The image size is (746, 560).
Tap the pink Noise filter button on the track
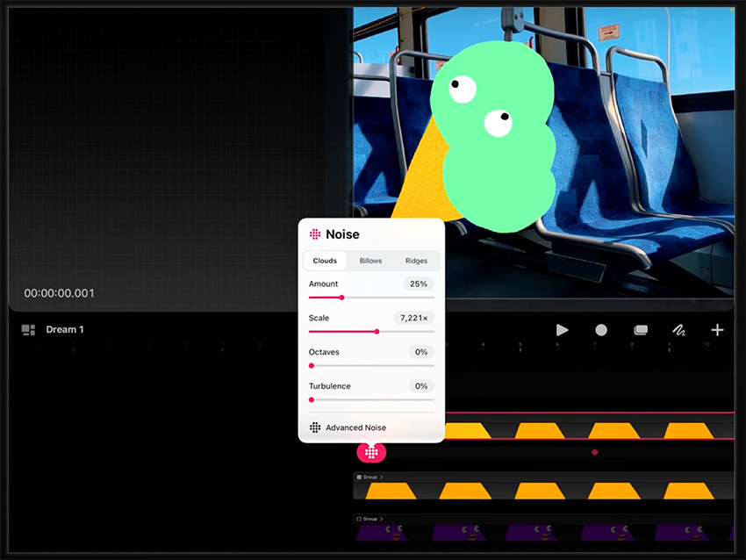tap(371, 452)
